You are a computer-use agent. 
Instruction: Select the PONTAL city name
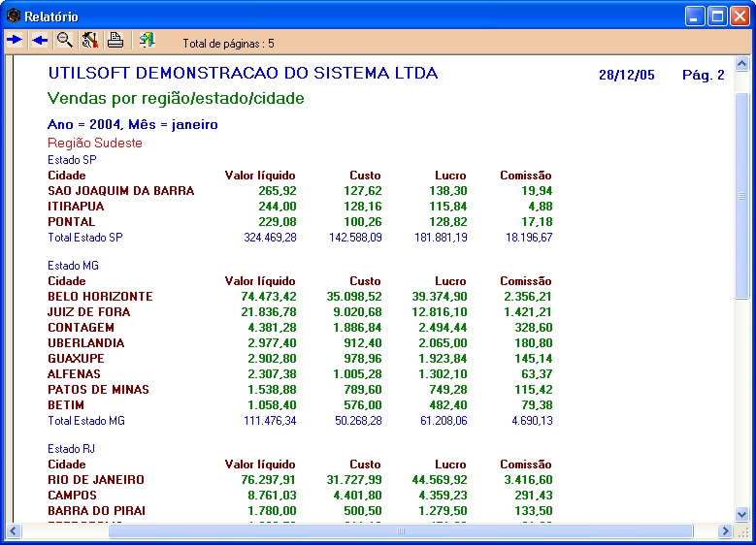pos(72,222)
